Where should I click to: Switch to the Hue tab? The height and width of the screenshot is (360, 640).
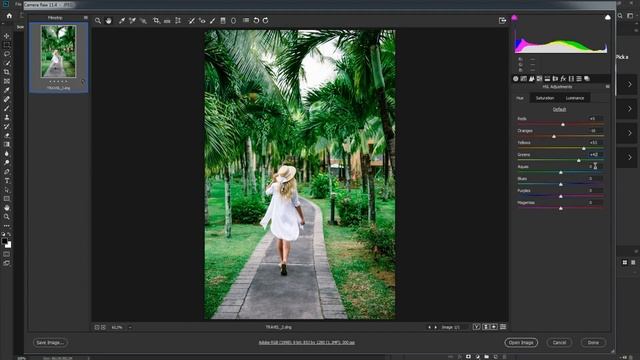click(x=520, y=98)
